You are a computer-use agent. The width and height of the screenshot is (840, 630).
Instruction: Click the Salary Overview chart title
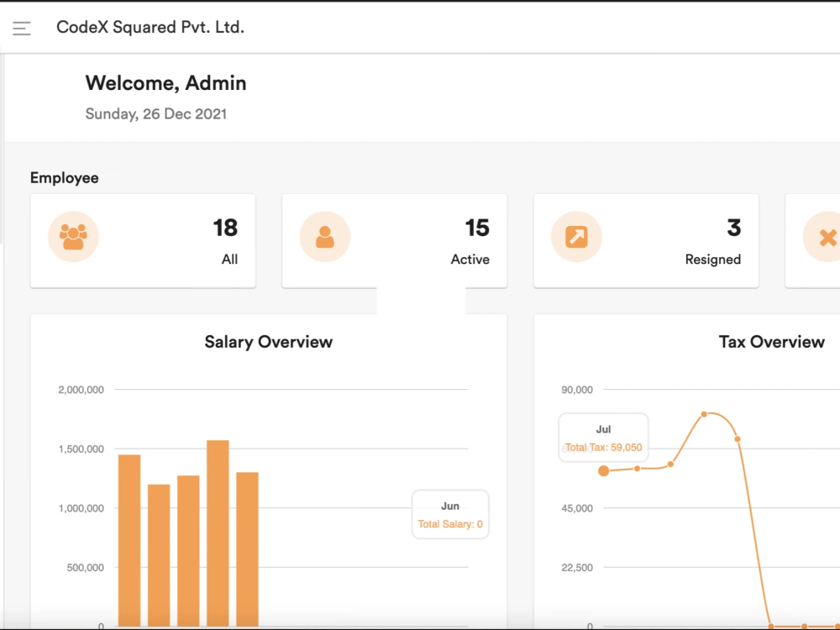269,342
